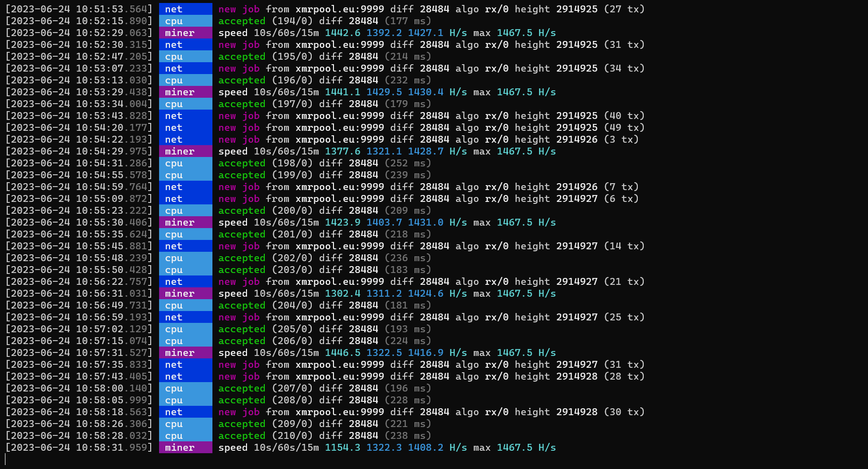Viewport: 868px width, 469px height.
Task: Click the new job line with (21 tx)
Action: pos(431,281)
